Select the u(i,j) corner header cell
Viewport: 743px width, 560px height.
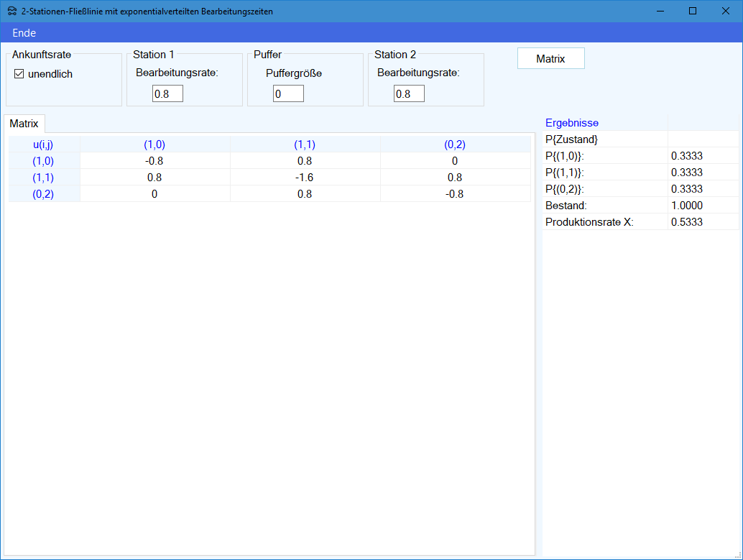pyautogui.click(x=43, y=144)
